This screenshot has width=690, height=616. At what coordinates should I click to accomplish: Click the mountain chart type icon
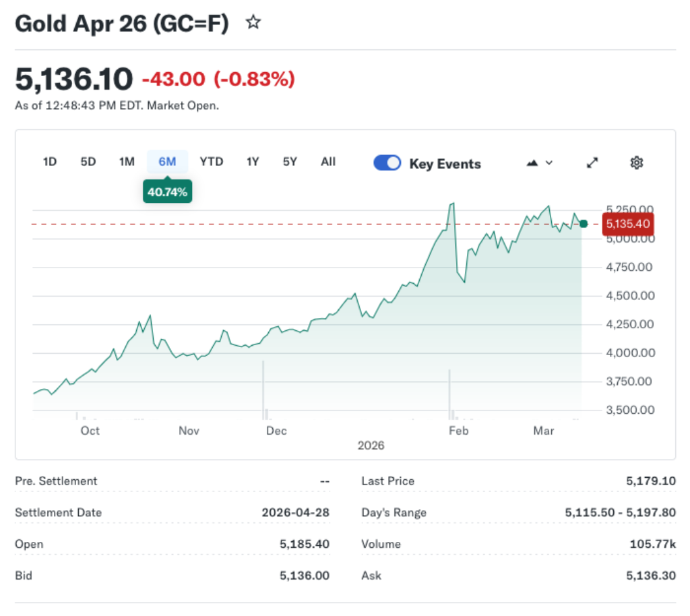[532, 162]
